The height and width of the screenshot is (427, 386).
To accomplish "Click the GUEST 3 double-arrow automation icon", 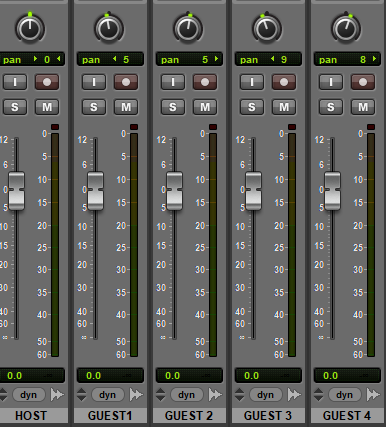I will tap(294, 395).
